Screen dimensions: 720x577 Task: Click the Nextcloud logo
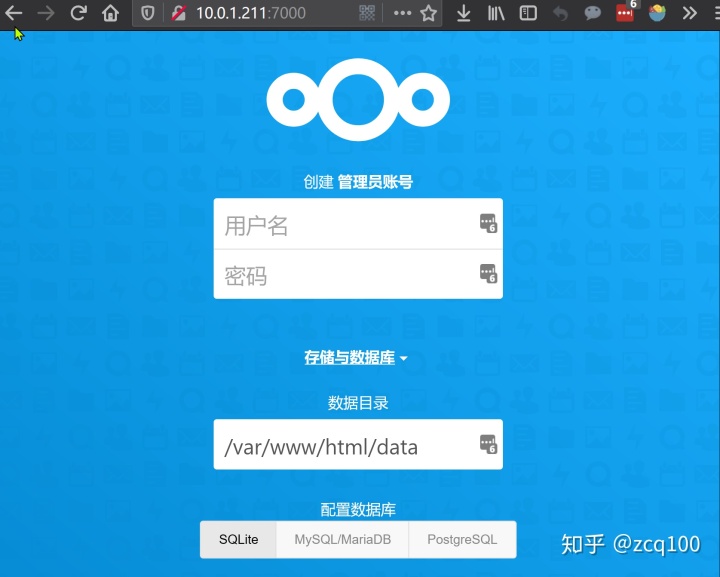click(358, 99)
